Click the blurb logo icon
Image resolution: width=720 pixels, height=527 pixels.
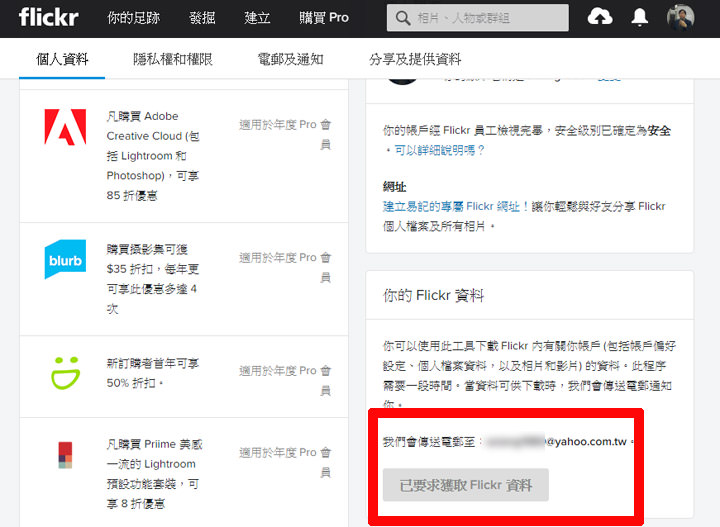[65, 259]
